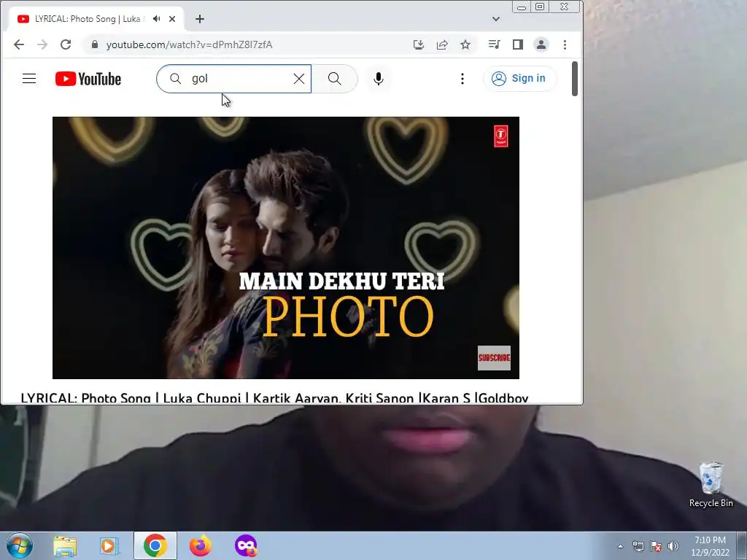Open the Windows Start menu

19,545
